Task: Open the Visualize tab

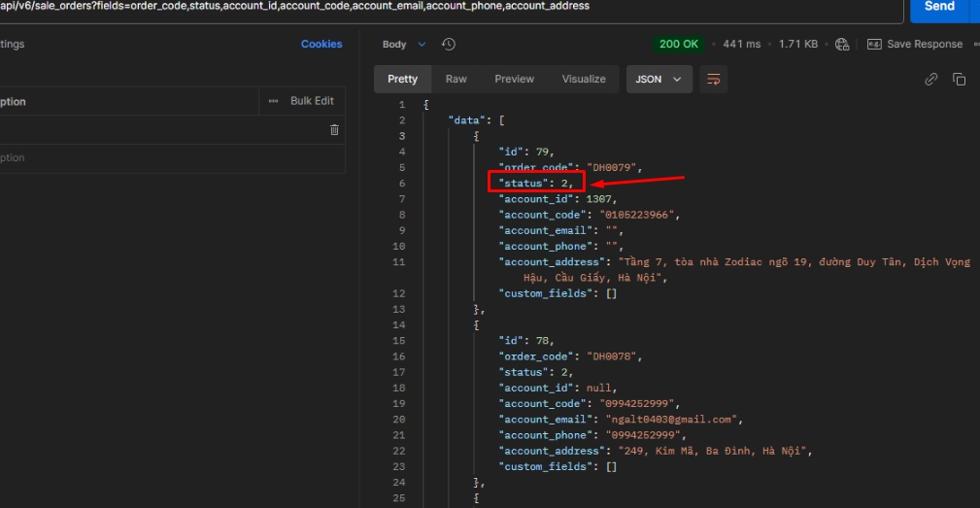Action: point(583,80)
